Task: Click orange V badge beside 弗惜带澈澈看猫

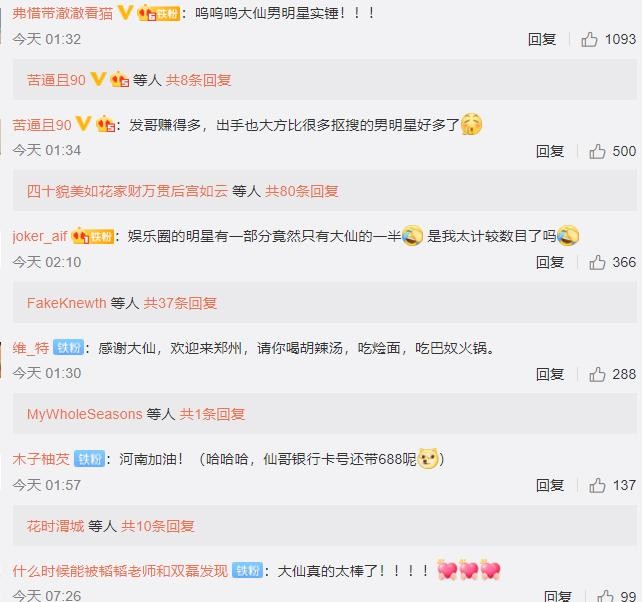Action: (x=125, y=13)
